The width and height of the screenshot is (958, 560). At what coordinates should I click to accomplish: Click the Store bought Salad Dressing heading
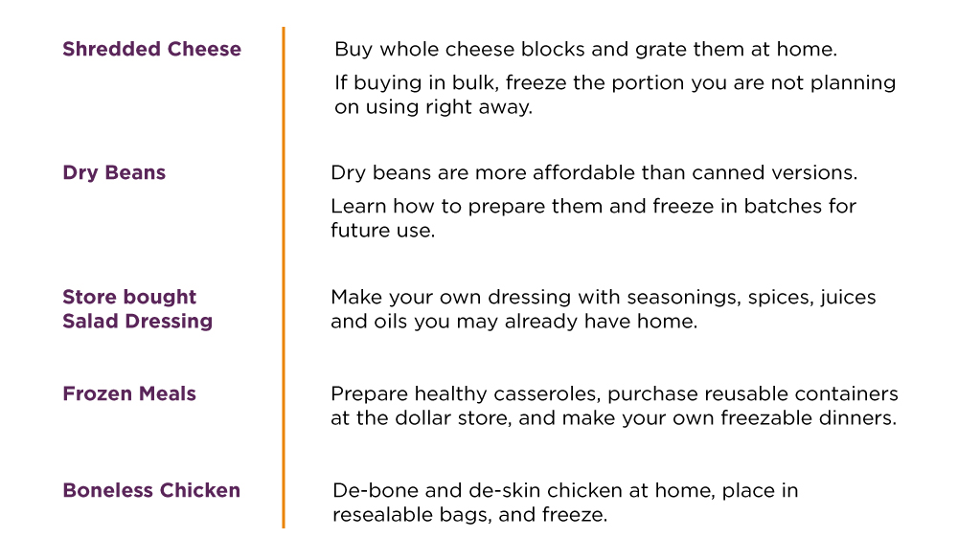(137, 309)
